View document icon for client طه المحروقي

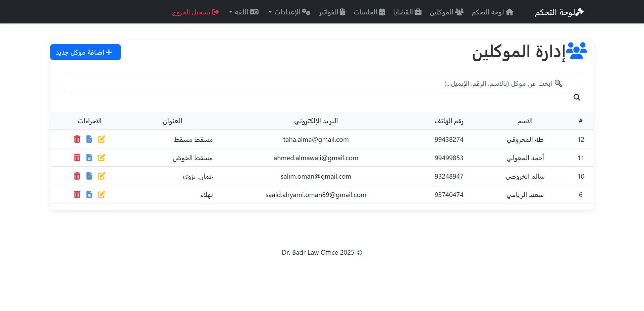click(89, 139)
